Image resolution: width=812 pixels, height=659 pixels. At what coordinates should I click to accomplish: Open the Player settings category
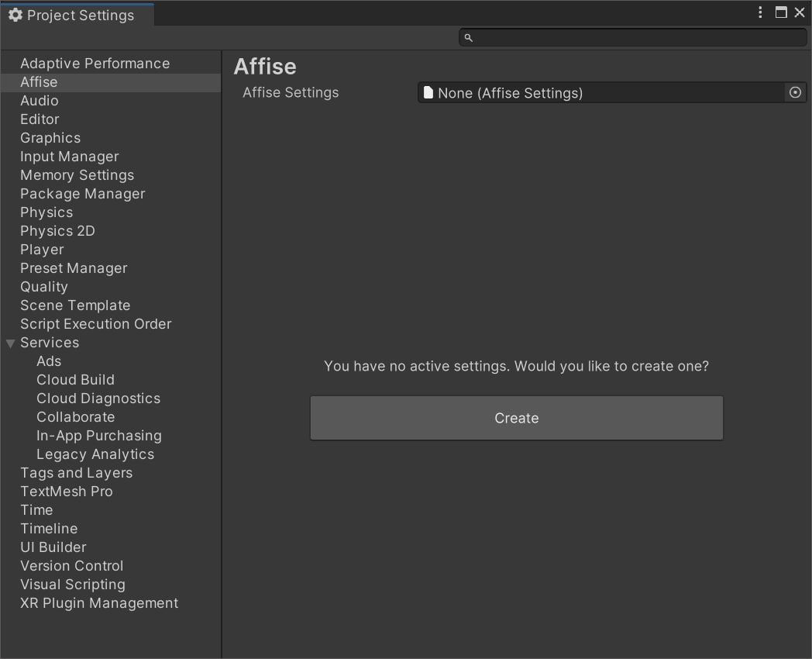pyautogui.click(x=42, y=249)
